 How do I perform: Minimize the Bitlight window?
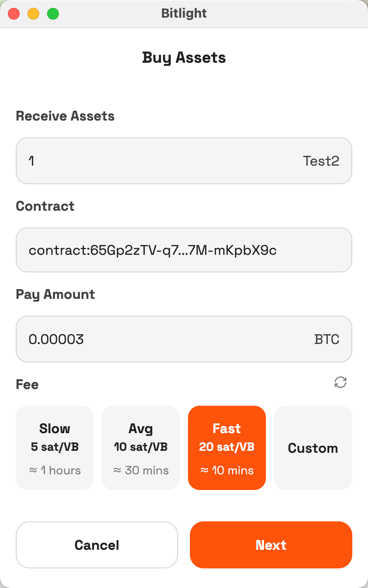(33, 14)
